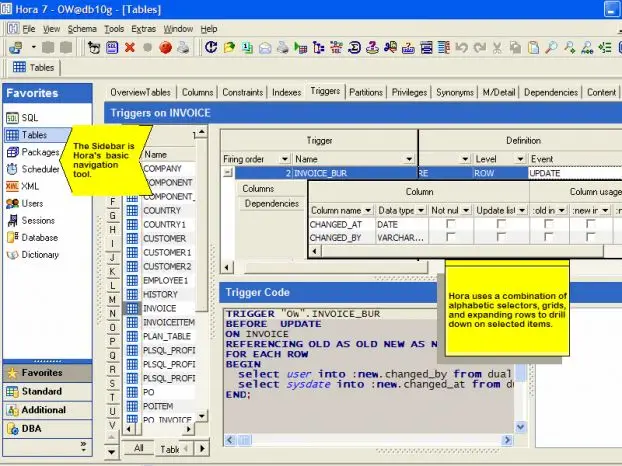
Task: Toggle Not null checkbox for CHANGED_BY
Action: [x=451, y=237]
